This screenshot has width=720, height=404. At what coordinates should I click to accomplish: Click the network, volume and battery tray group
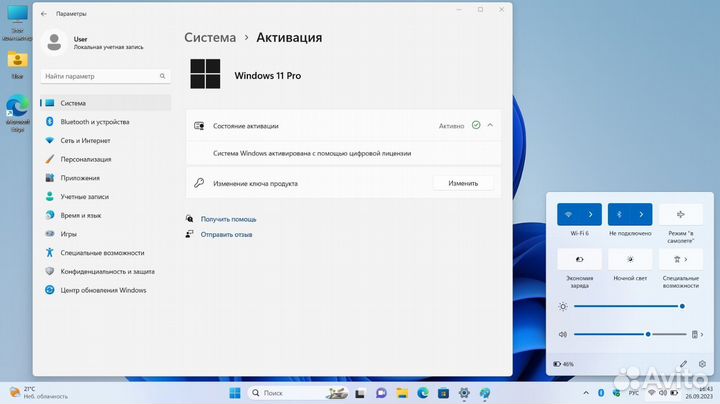click(663, 393)
